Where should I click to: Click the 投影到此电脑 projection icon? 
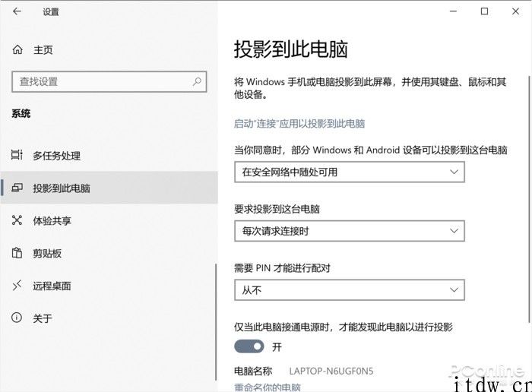point(17,188)
